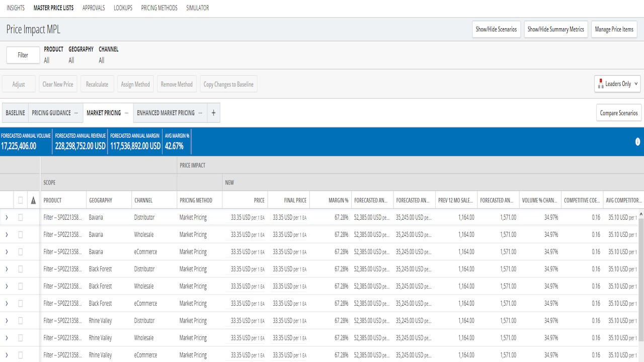Sort by the Pricing Method column header
This screenshot has width=644, height=362.
(x=199, y=200)
